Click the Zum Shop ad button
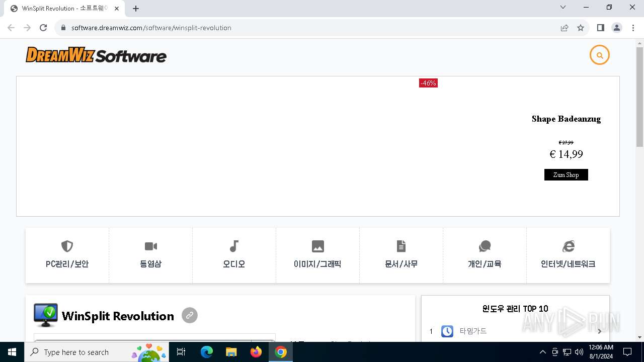The width and height of the screenshot is (644, 362). click(566, 175)
